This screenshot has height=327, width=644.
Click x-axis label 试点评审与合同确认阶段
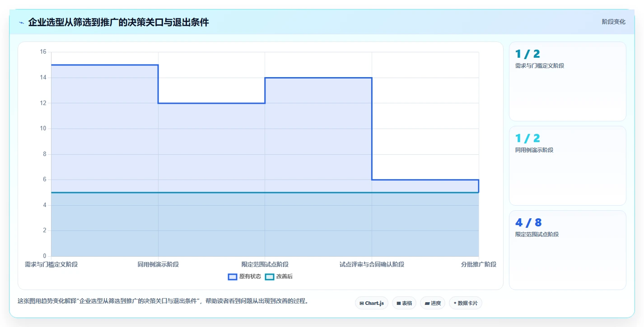pos(372,264)
